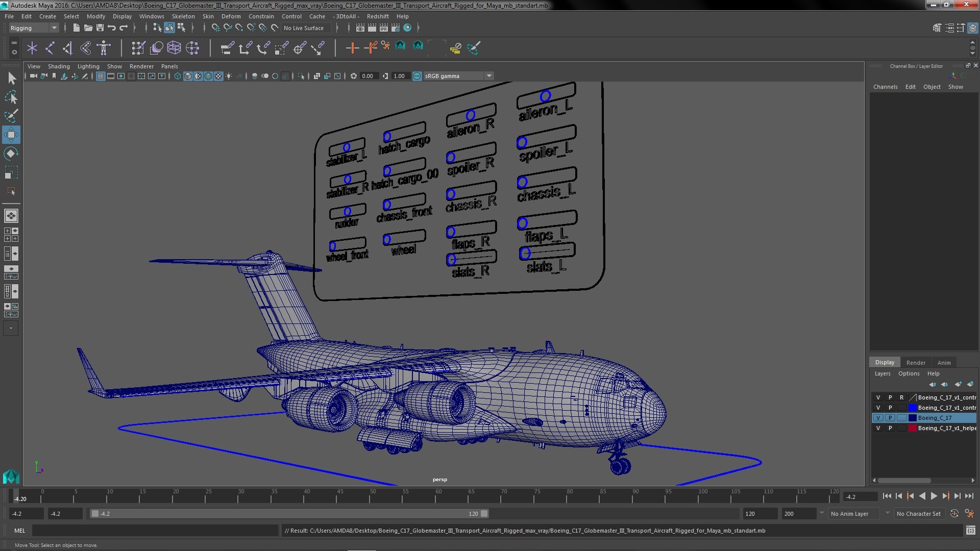The image size is (980, 551).
Task: Click the current frame field showing -4.2
Action: click(861, 496)
